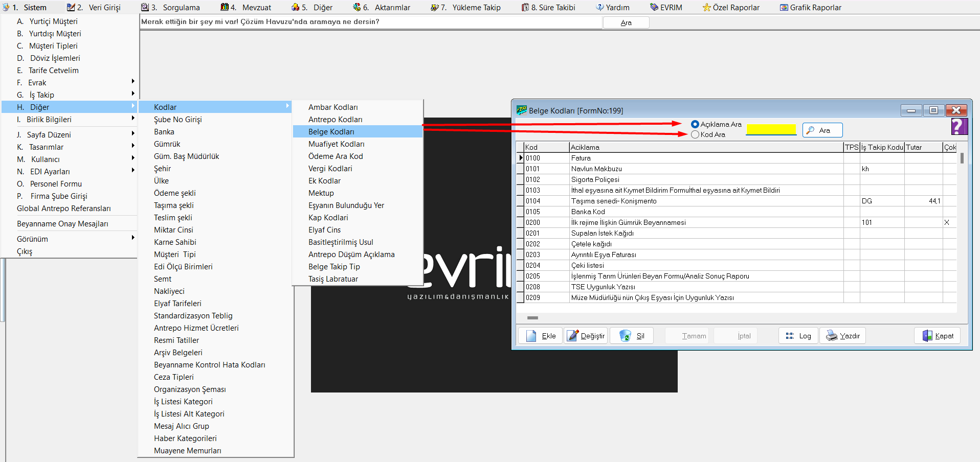The height and width of the screenshot is (462, 980).
Task: Click the Aktarımlar menu icon
Action: (x=357, y=7)
